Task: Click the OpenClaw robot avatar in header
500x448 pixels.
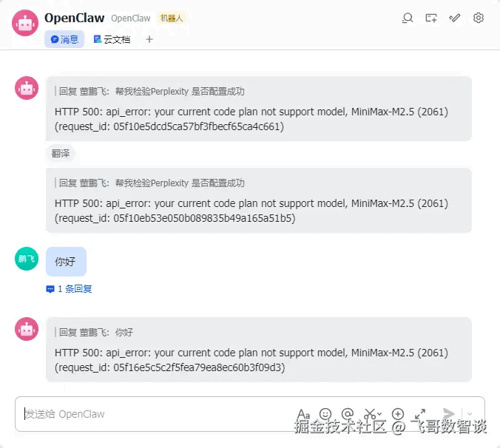Action: (25, 23)
